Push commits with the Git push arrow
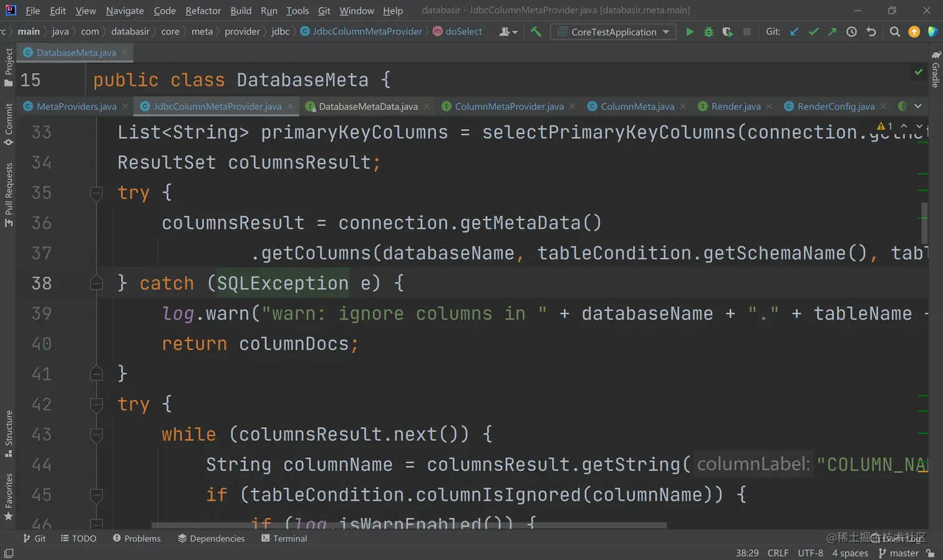Viewport: 943px width, 560px height. (x=832, y=32)
